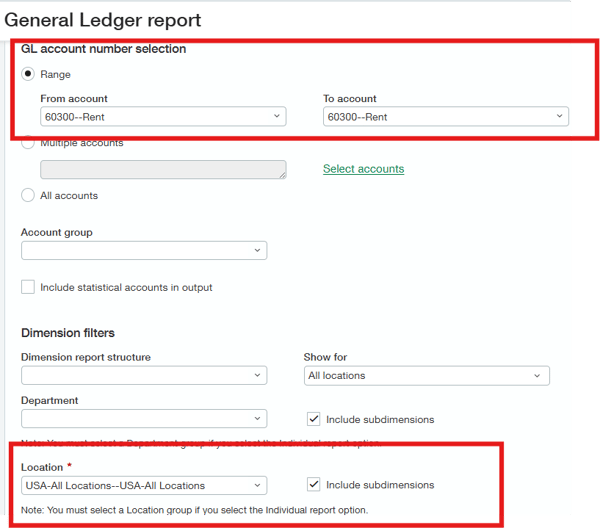Select the All accounts radio button
Image resolution: width=600 pixels, height=528 pixels.
click(28, 195)
